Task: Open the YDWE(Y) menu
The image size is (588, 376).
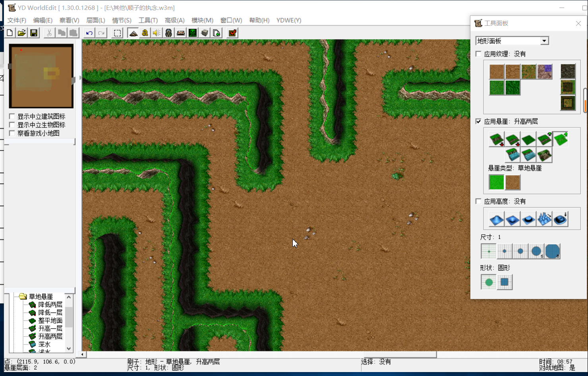Action: pos(289,20)
